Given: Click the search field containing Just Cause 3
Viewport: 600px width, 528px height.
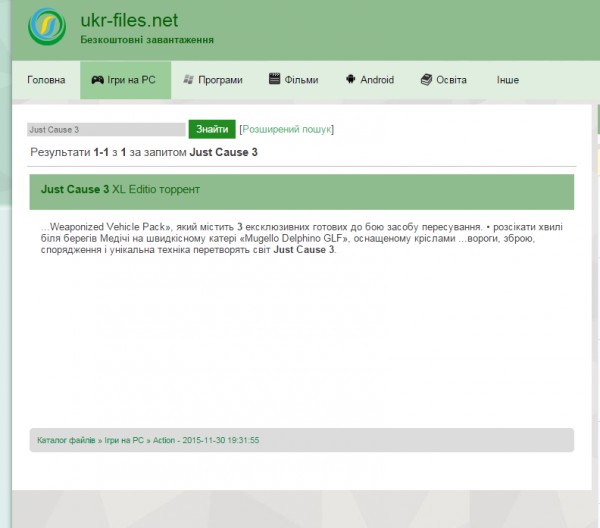Looking at the screenshot, I should (x=106, y=130).
